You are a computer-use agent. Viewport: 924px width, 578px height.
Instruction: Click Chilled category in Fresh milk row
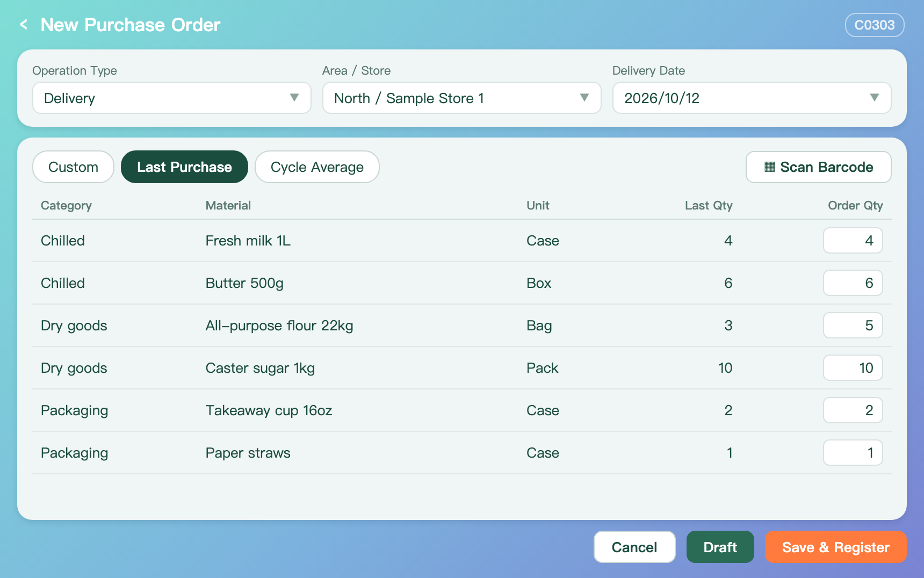tap(63, 241)
